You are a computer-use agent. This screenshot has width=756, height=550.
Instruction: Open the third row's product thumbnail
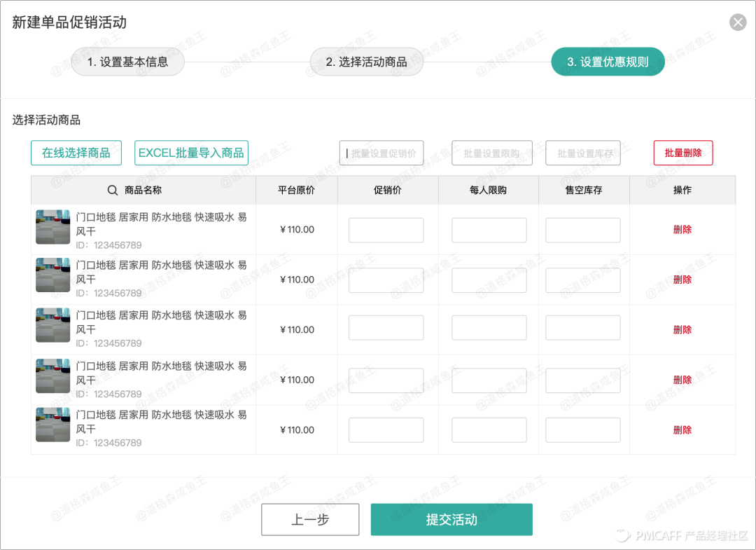[53, 325]
